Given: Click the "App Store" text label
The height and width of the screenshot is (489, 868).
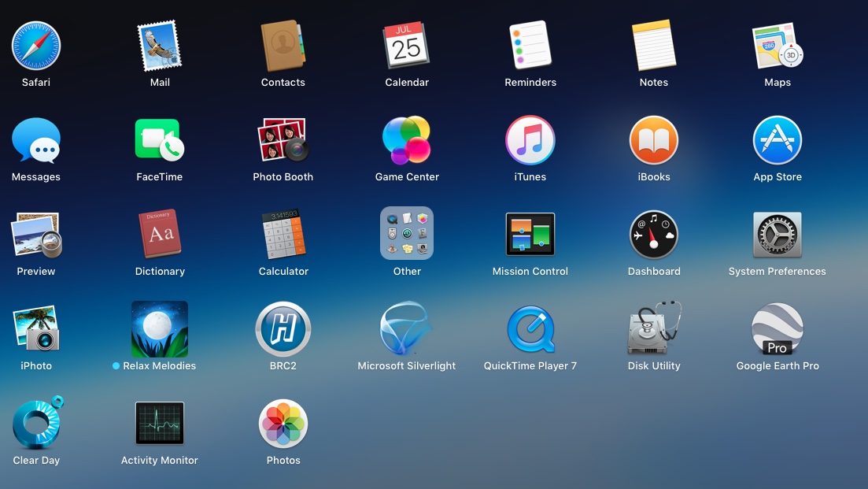Looking at the screenshot, I should tap(778, 176).
